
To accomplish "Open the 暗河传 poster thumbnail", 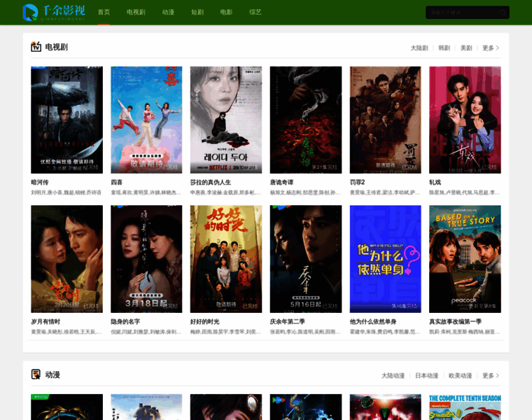I will pyautogui.click(x=66, y=120).
